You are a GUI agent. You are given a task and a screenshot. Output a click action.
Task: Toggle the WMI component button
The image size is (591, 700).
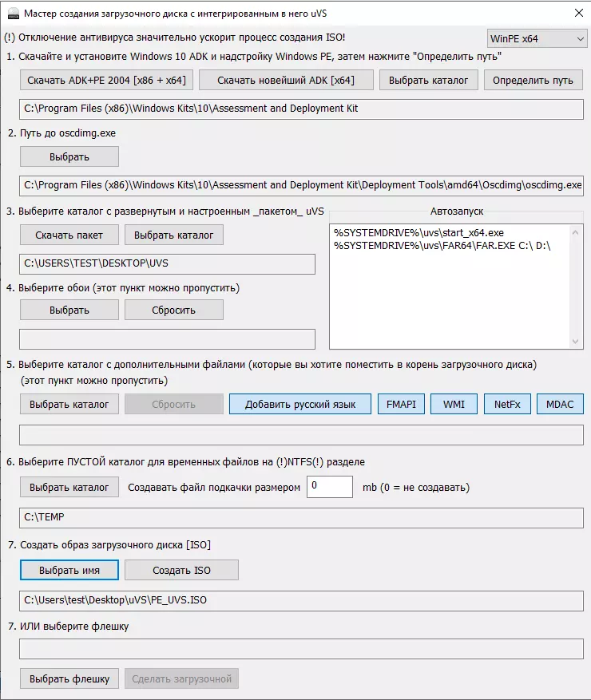454,404
